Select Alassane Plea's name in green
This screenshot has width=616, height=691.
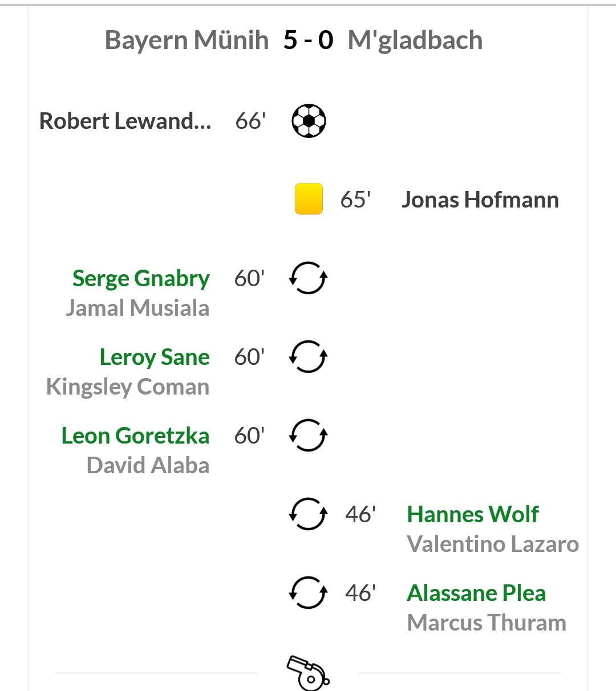(476, 593)
